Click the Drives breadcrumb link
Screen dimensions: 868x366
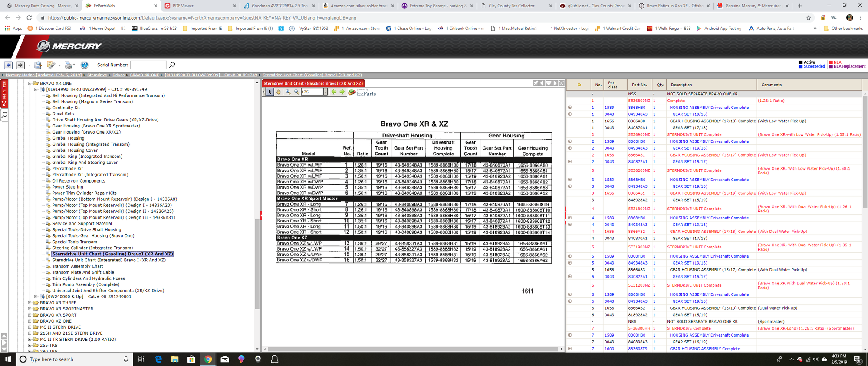click(x=118, y=75)
